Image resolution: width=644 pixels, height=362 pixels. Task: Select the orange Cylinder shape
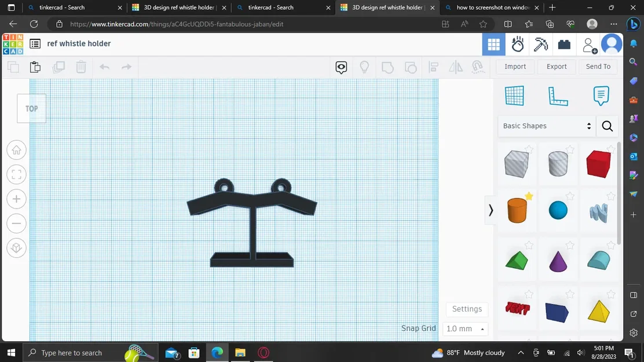(517, 210)
